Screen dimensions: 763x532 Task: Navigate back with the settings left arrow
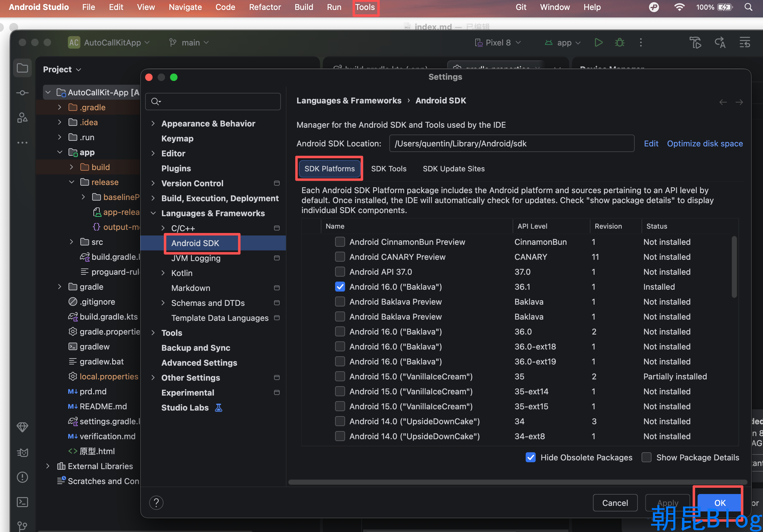coord(723,102)
